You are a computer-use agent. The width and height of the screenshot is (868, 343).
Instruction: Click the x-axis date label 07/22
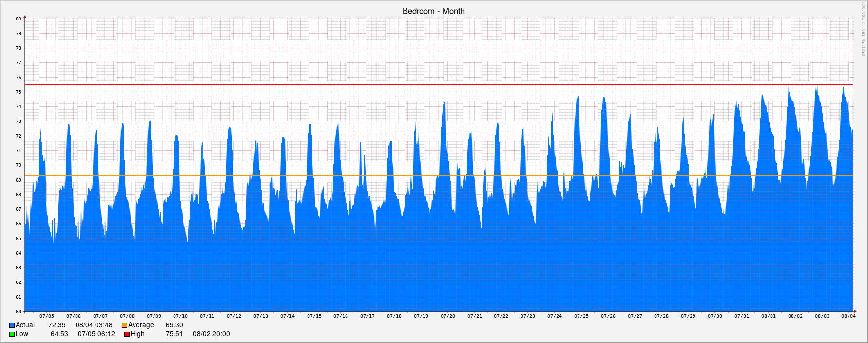tap(501, 316)
